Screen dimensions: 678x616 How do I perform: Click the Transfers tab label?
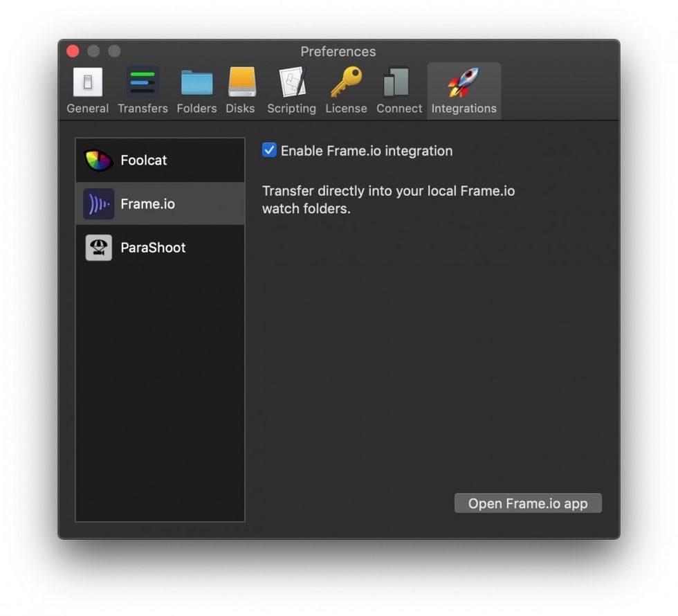(x=143, y=109)
